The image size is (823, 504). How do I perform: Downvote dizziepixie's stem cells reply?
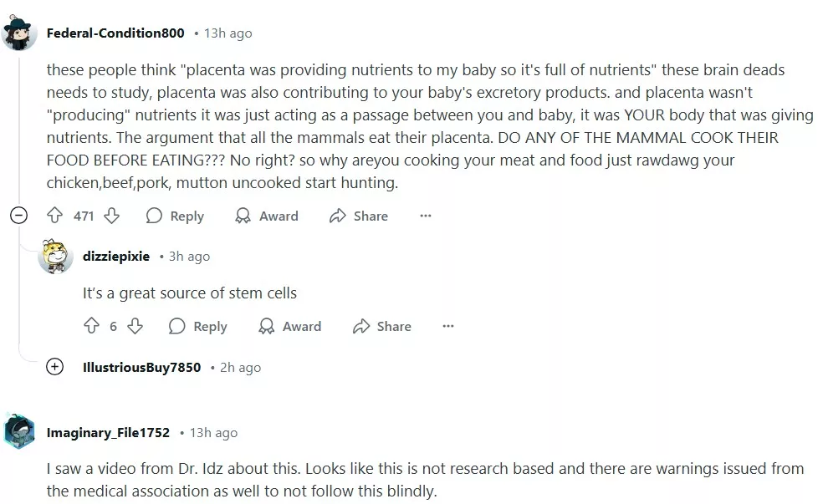[135, 326]
